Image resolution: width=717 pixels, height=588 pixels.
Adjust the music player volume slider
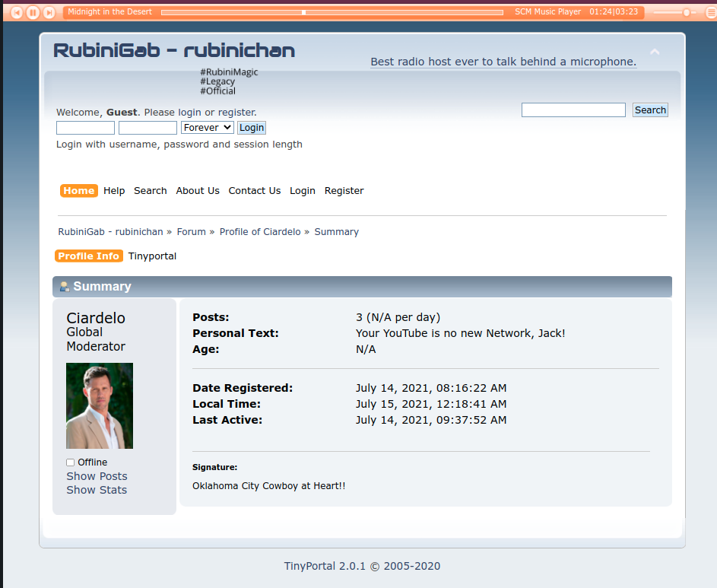pos(674,12)
